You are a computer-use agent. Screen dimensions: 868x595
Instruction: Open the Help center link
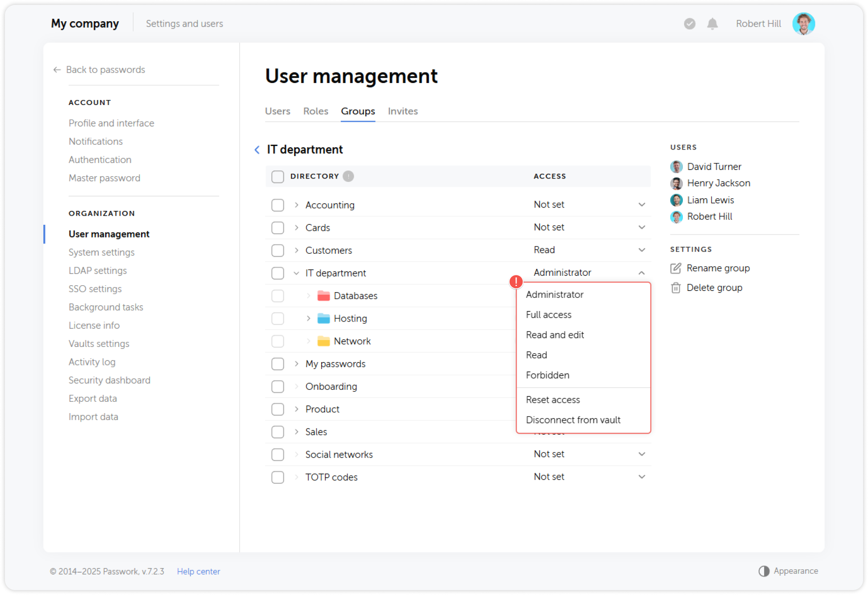(x=199, y=571)
